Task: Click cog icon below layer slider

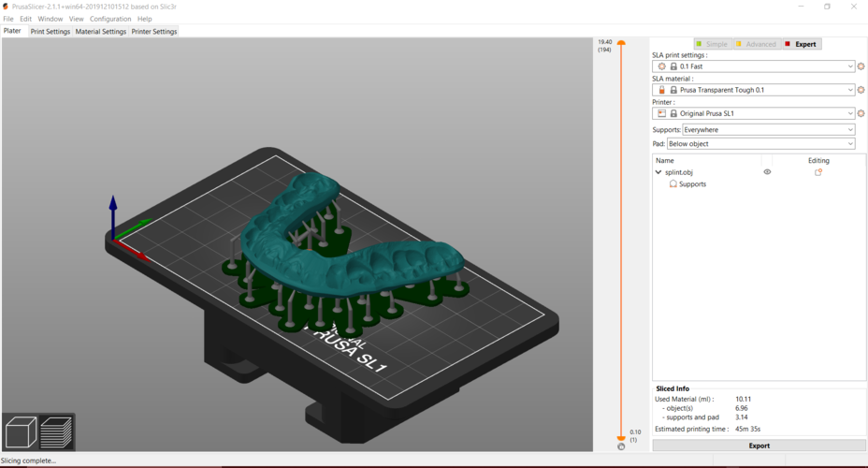Action: coord(621,446)
